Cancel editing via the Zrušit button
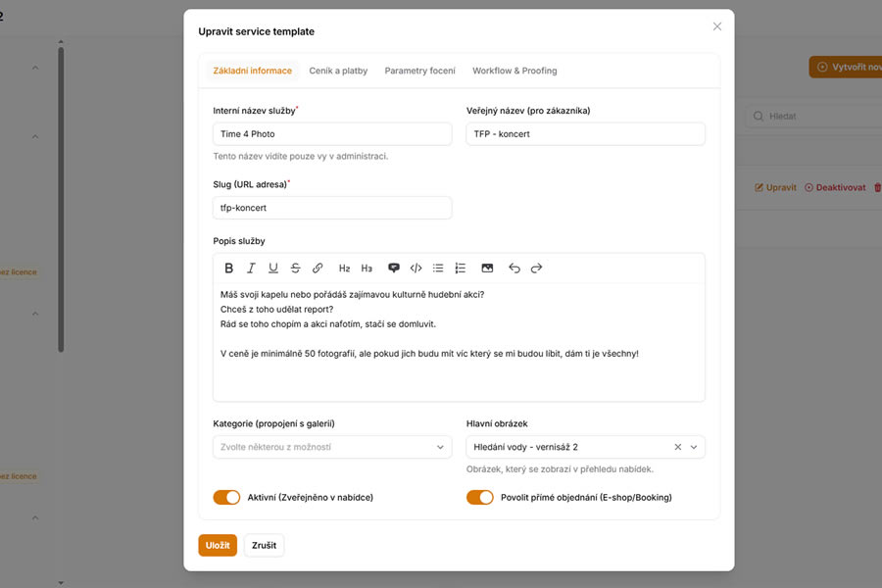This screenshot has width=882, height=588. point(264,545)
